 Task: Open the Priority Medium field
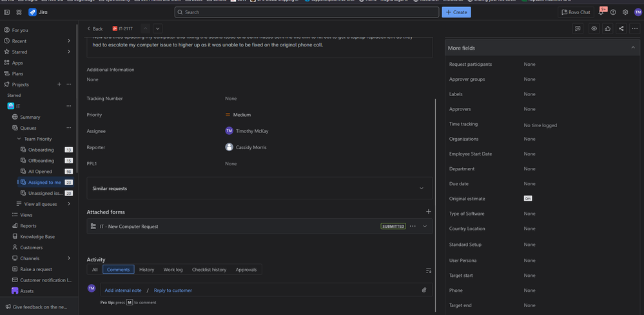point(239,115)
